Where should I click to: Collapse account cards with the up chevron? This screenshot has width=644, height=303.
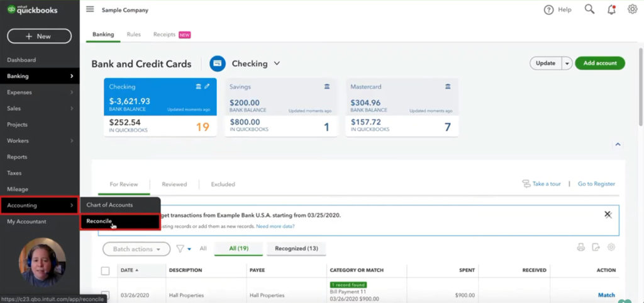[618, 144]
